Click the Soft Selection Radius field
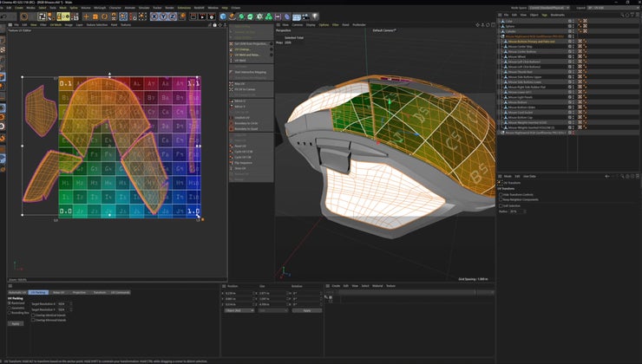The width and height of the screenshot is (642, 364). coord(516,211)
